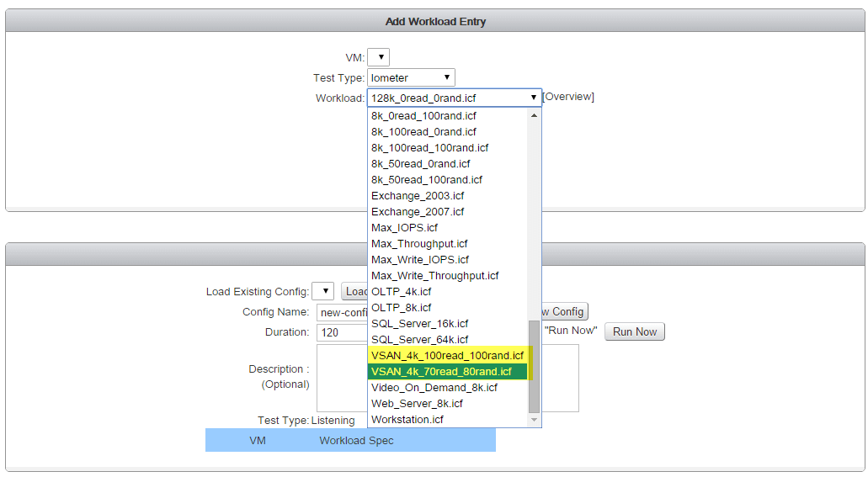
Task: Select VSAN_4k_100read_100rand.icf workload
Action: click(x=449, y=356)
